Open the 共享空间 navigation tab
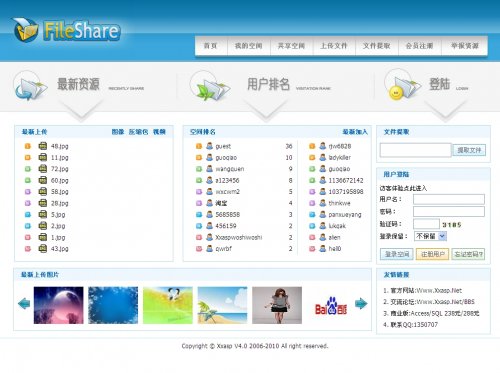This screenshot has height=373, width=500. click(291, 46)
